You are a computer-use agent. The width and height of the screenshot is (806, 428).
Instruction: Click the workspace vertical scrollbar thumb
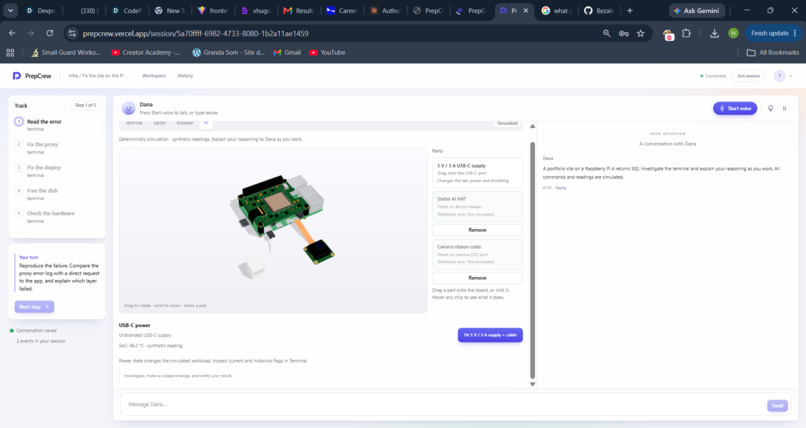point(533,260)
